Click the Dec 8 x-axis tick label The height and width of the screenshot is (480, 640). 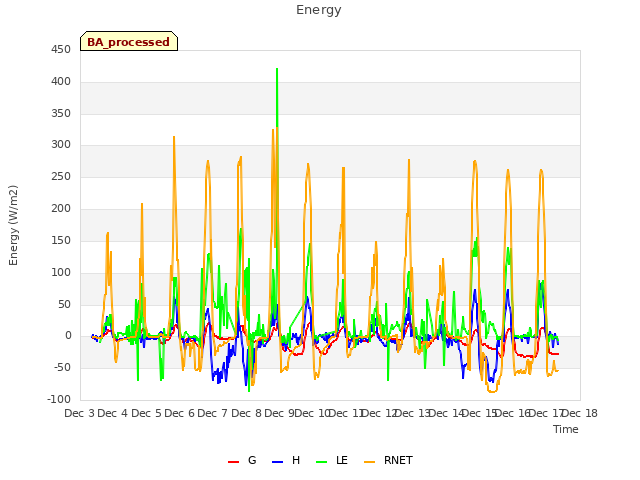point(246,413)
